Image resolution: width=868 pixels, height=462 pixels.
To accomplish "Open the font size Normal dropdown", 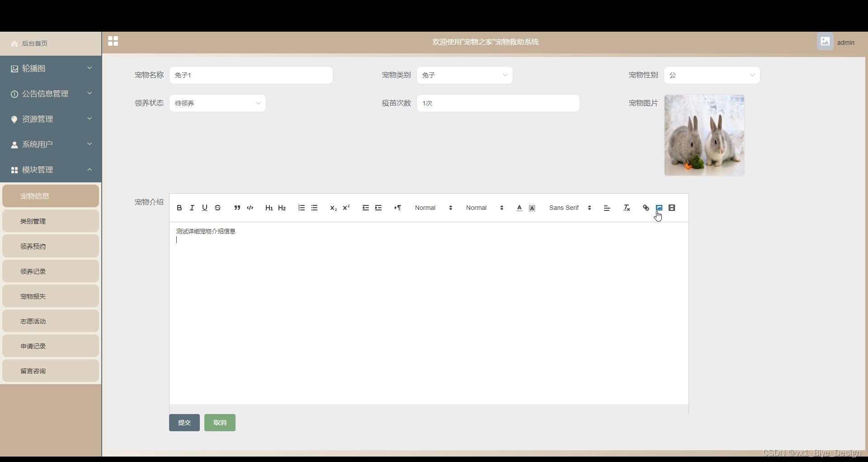I will 434,208.
